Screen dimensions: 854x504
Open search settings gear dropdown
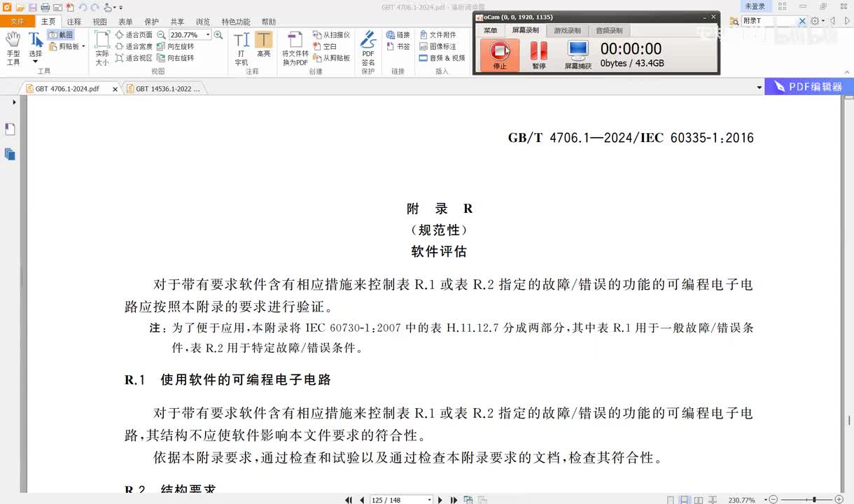pos(818,21)
